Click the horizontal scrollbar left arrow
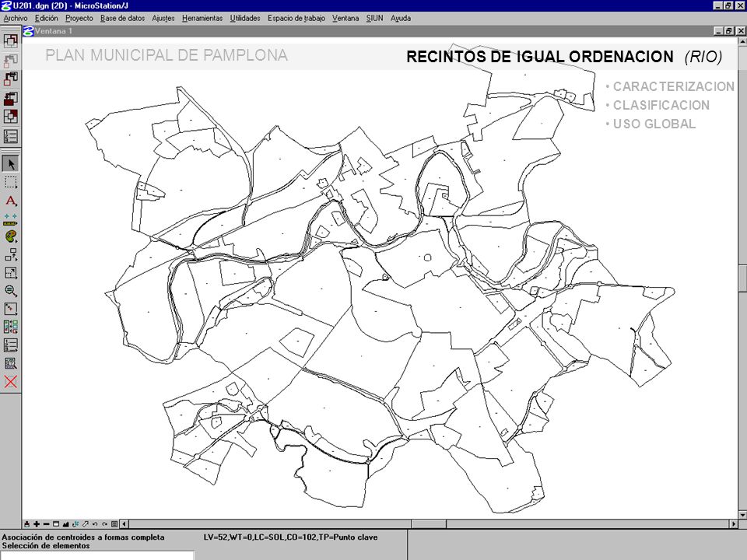 tap(124, 523)
